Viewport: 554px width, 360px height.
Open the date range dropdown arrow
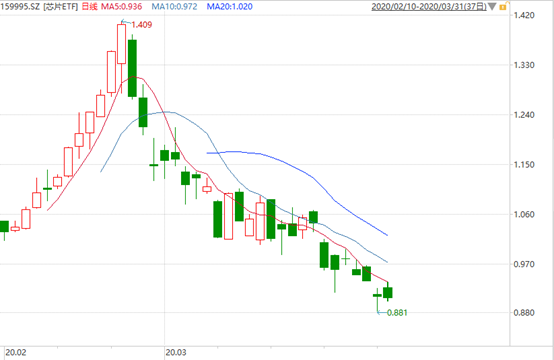(x=492, y=7)
